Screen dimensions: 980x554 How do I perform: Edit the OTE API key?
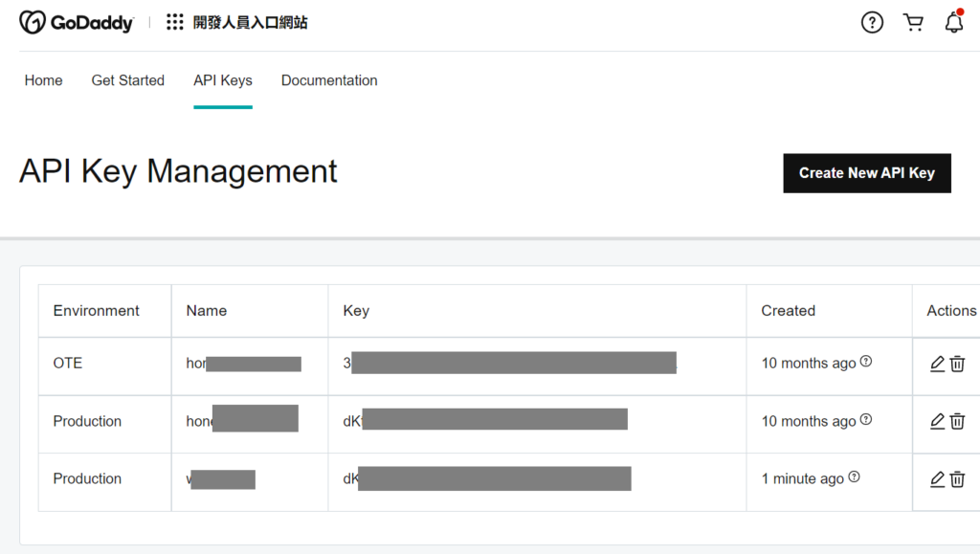tap(937, 364)
